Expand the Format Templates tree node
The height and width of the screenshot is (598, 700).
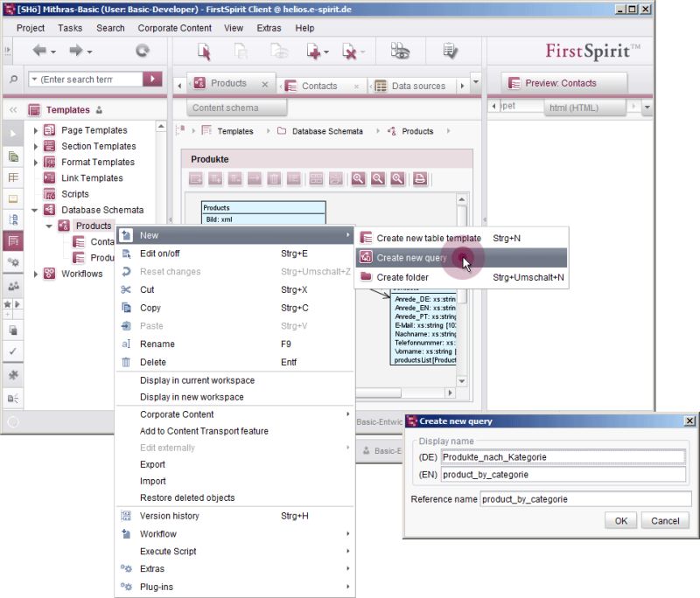tap(36, 163)
